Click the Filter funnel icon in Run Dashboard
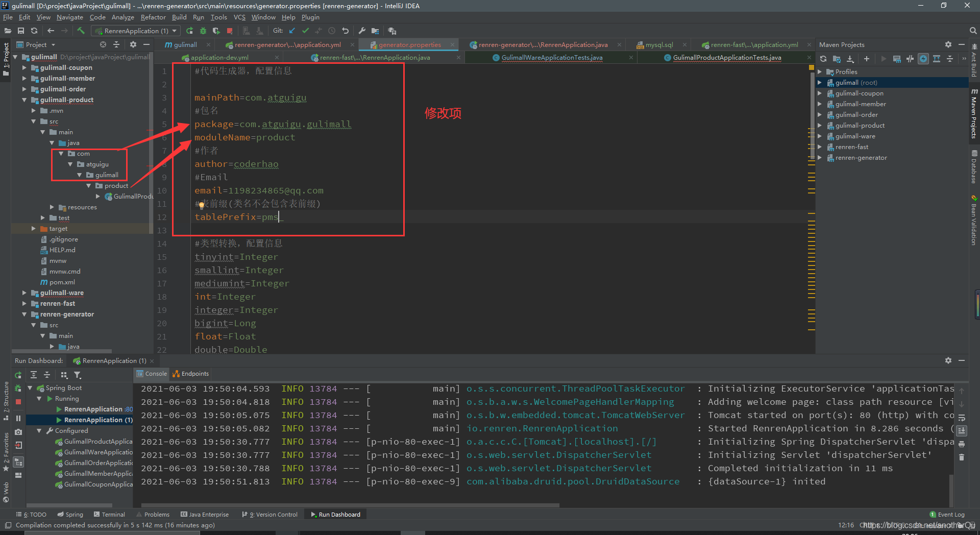Screen dimensions: 980x535 [x=78, y=375]
